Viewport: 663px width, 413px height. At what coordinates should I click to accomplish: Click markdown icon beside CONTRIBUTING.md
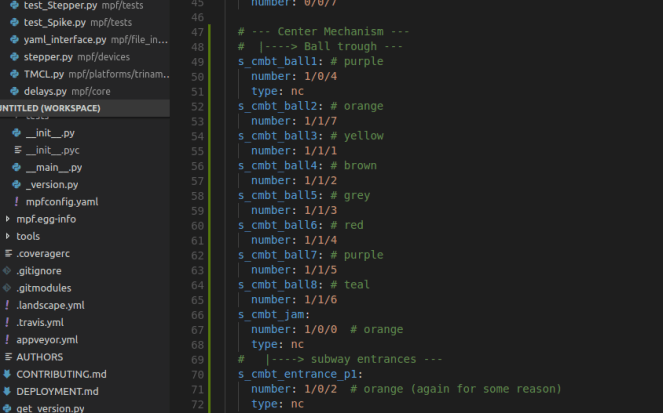coord(7,375)
